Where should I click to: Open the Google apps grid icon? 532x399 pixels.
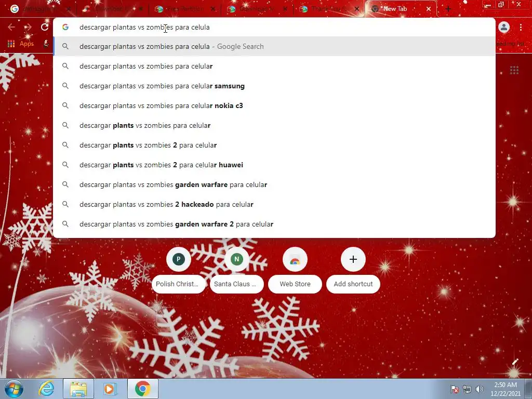tap(514, 70)
